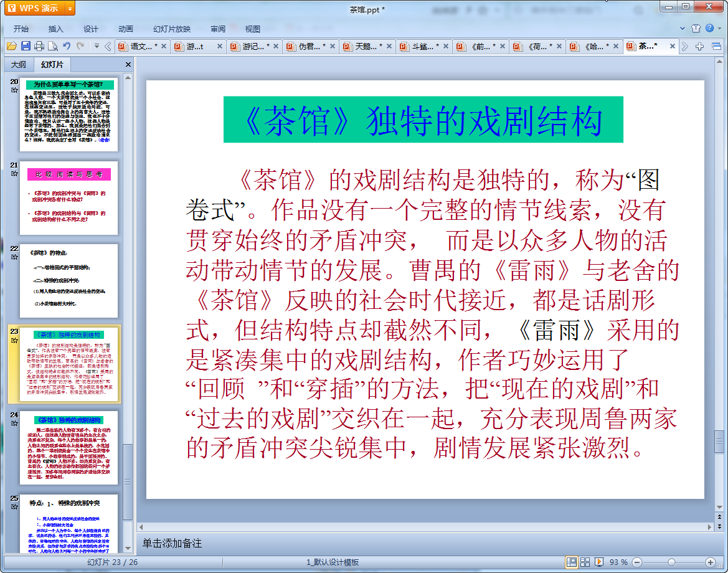Close the 伪君... document tab
This screenshot has height=573, width=728.
333,46
